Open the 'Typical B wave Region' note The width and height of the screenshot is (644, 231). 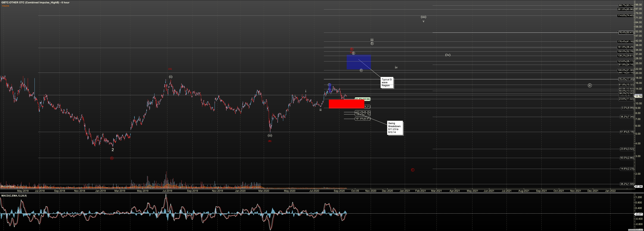[387, 82]
